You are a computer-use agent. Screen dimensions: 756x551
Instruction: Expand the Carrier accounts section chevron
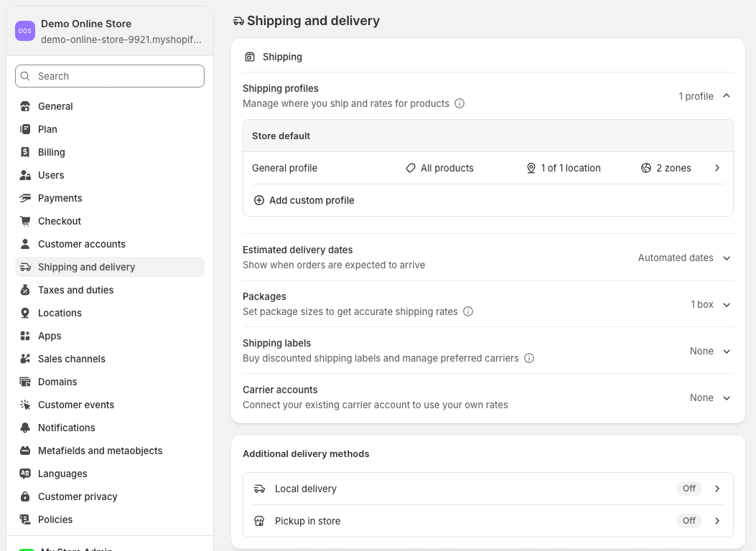click(x=727, y=398)
